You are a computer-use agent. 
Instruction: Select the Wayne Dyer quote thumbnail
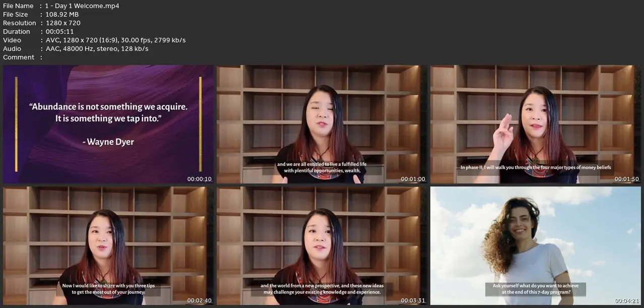tap(108, 124)
